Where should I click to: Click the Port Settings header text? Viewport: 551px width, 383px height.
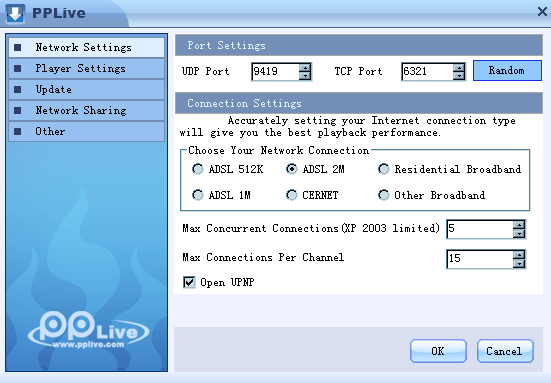pyautogui.click(x=226, y=45)
